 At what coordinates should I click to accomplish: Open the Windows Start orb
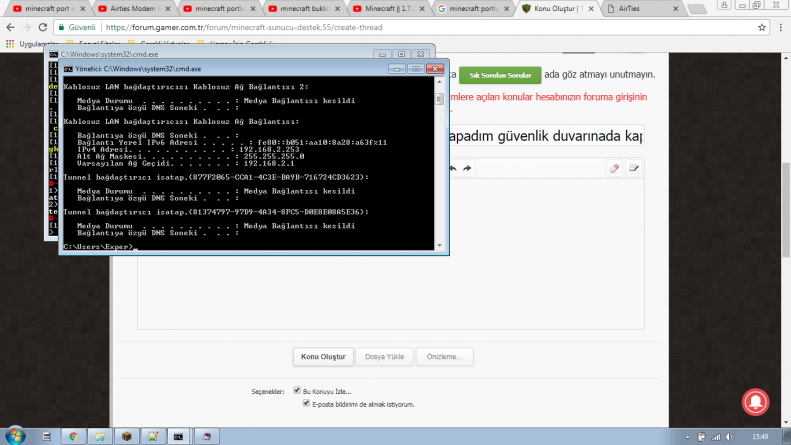[15, 435]
